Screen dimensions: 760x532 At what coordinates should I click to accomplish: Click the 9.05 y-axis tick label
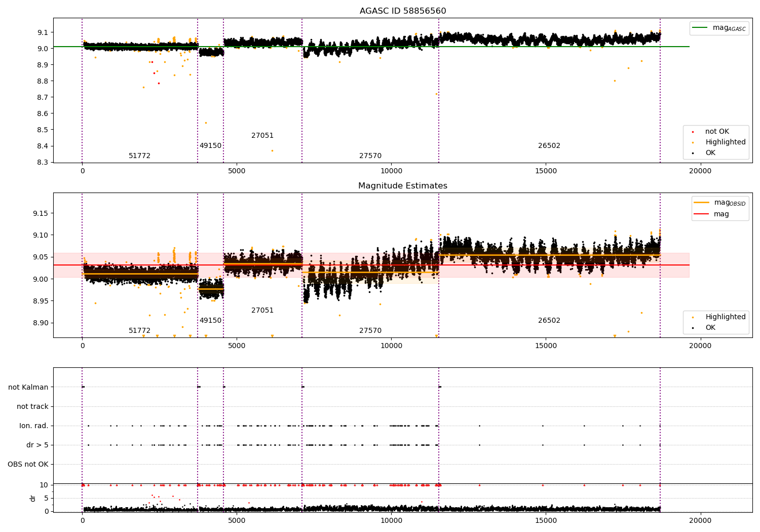pyautogui.click(x=41, y=257)
